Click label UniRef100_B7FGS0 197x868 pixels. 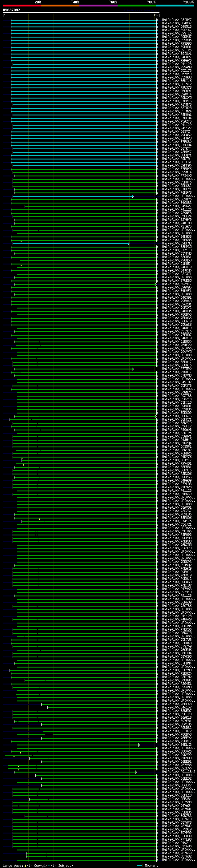click(177, 142)
